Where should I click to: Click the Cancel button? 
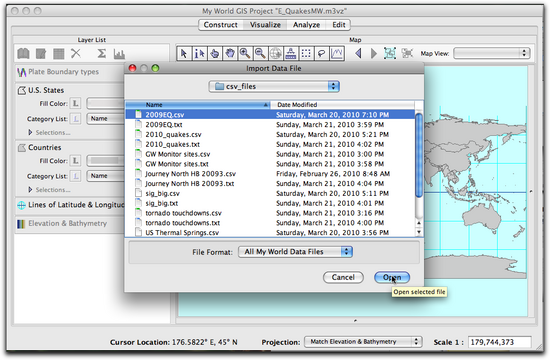(343, 277)
